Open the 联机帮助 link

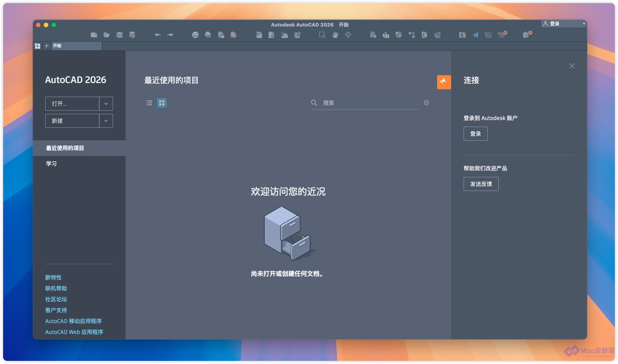click(56, 288)
